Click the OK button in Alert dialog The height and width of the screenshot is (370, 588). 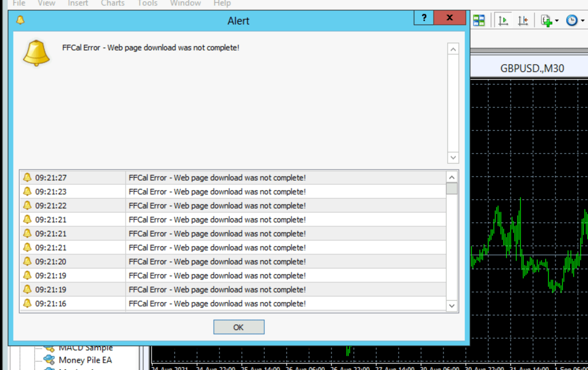tap(239, 327)
